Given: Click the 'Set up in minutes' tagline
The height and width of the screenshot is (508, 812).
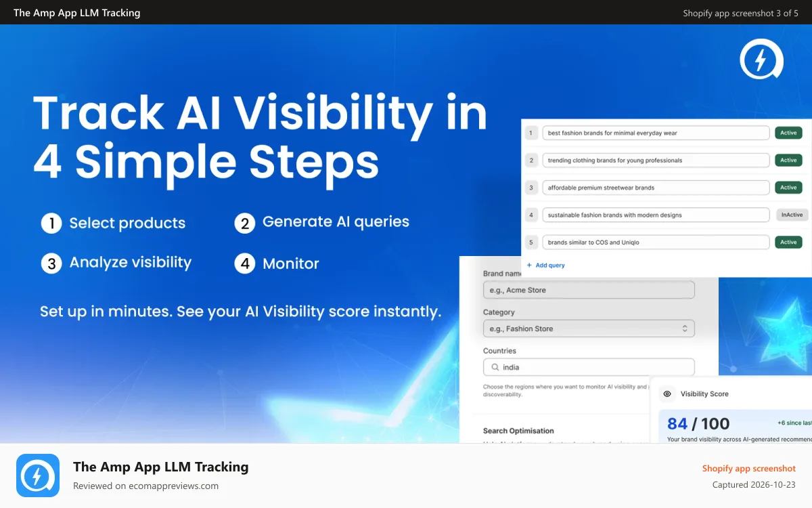Looking at the screenshot, I should (240, 312).
